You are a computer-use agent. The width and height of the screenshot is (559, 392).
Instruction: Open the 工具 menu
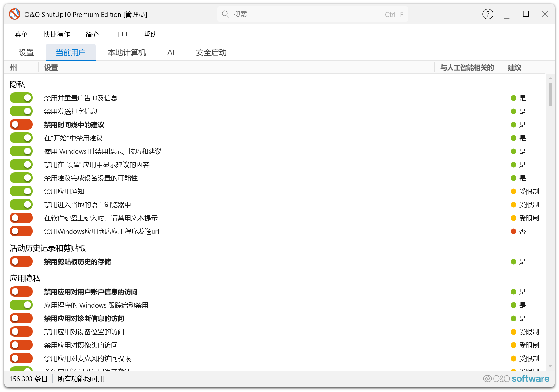(x=121, y=34)
